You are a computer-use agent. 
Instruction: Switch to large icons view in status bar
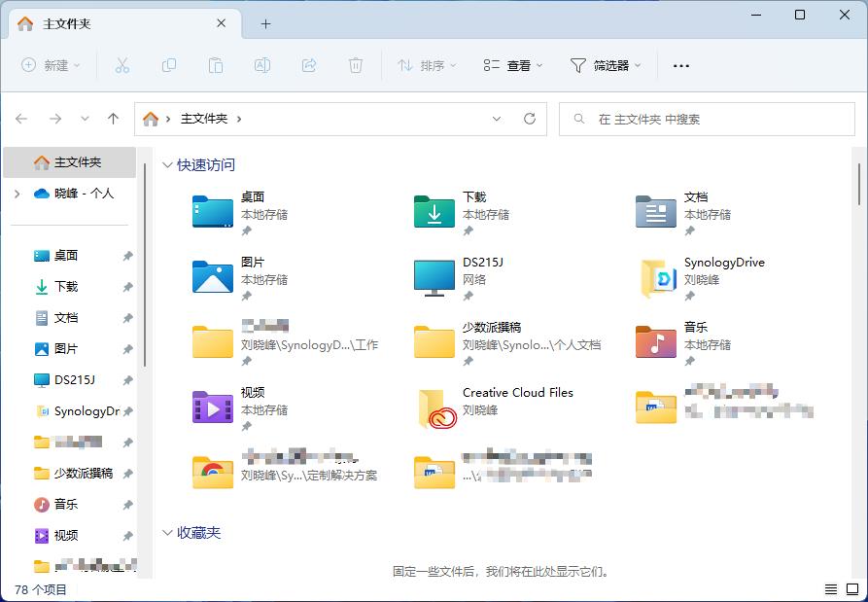pyautogui.click(x=852, y=589)
